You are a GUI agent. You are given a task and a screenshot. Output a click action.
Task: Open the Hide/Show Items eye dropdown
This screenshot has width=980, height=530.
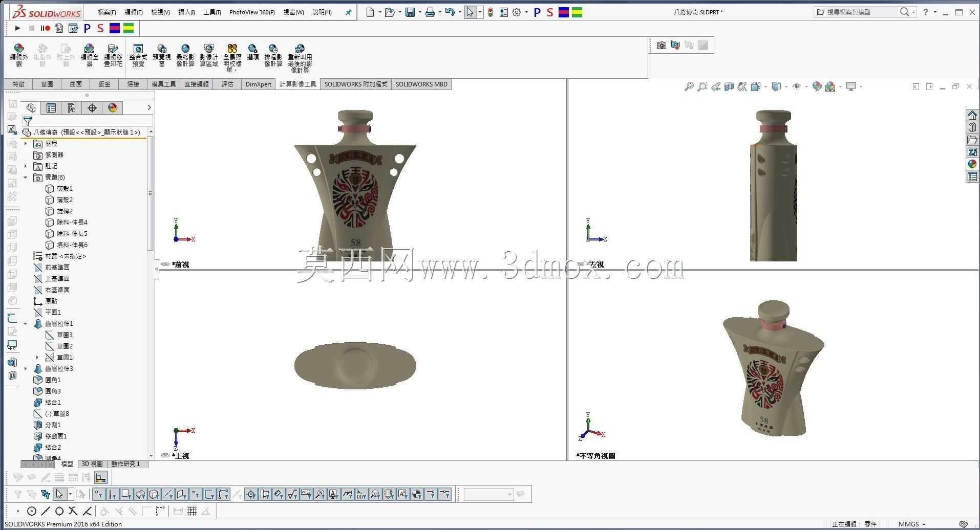tap(807, 87)
